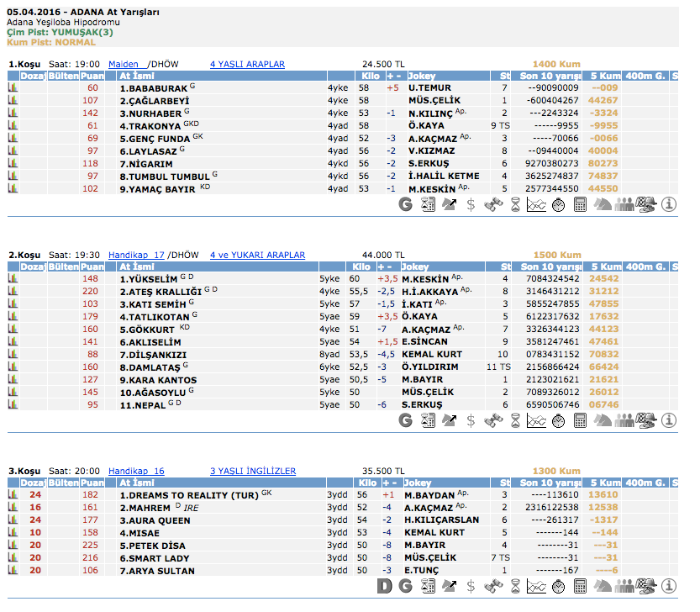Click the hourglass icon under race 3
This screenshot has height=612, width=700.
tap(515, 585)
